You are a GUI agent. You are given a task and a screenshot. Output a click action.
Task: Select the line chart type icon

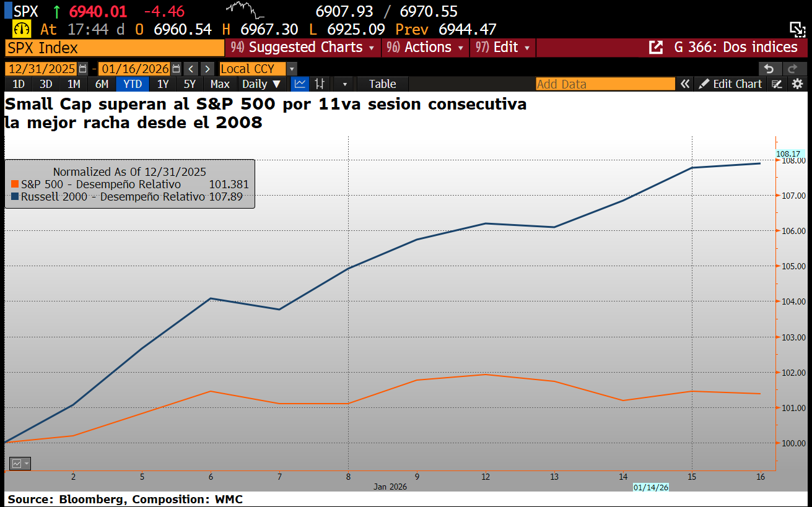pyautogui.click(x=300, y=84)
